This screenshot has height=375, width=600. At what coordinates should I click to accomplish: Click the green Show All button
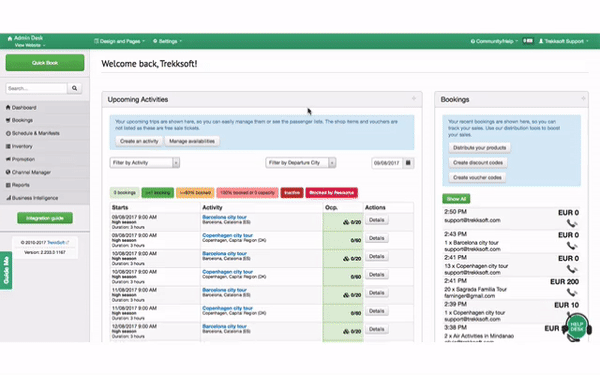[x=456, y=199]
